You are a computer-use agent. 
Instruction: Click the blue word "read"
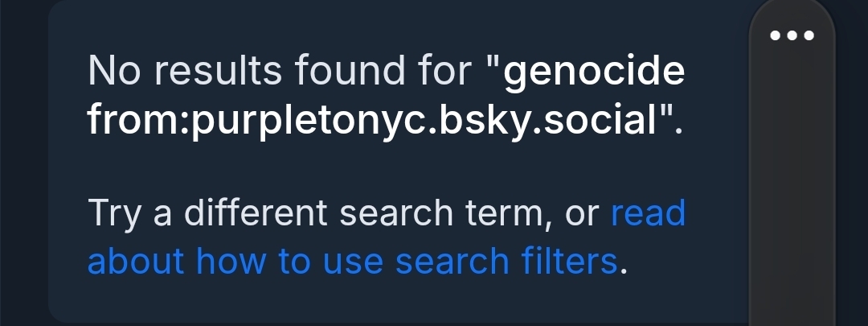point(648,213)
